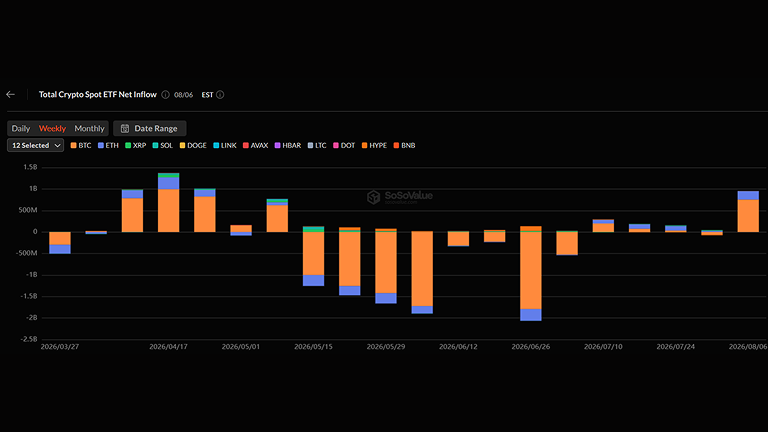Click the 2026/06/26 largest outflow bar
This screenshot has width=768, height=432.
tap(531, 273)
